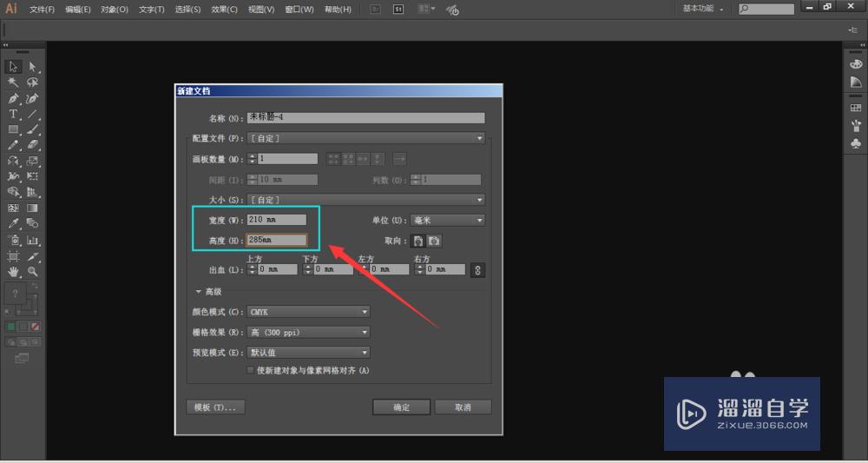Open the 编辑(E) menu
868x463 pixels.
[78, 10]
